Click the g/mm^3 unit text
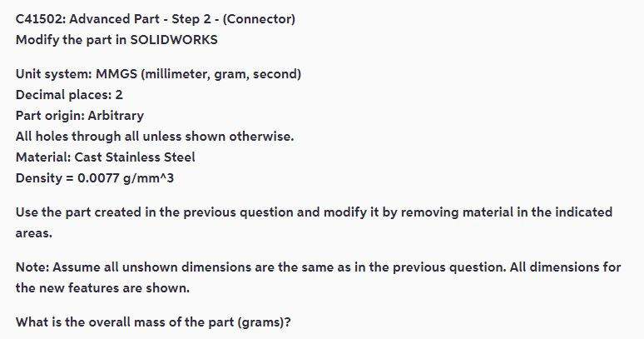Image resolution: width=644 pixels, height=339 pixels. pos(148,178)
